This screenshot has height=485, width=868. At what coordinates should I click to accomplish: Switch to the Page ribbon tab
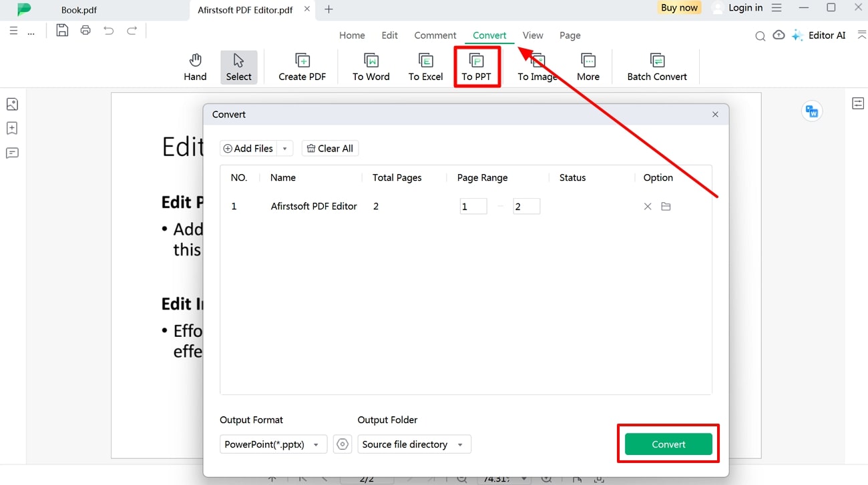tap(570, 35)
